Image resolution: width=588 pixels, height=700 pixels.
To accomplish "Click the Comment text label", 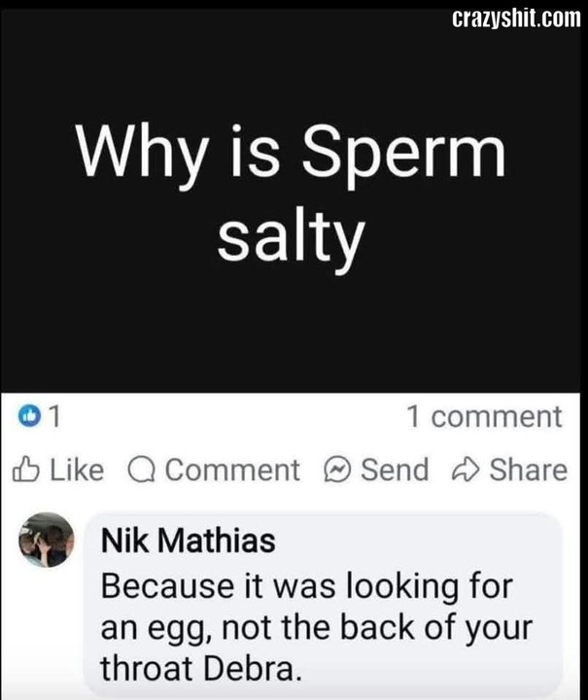I will [x=232, y=471].
